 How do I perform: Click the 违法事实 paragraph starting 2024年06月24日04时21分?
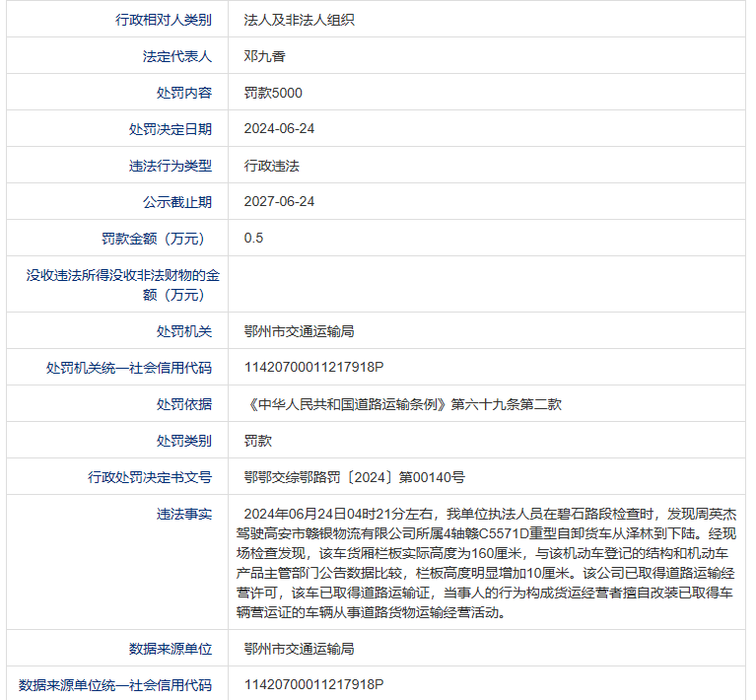click(x=487, y=563)
